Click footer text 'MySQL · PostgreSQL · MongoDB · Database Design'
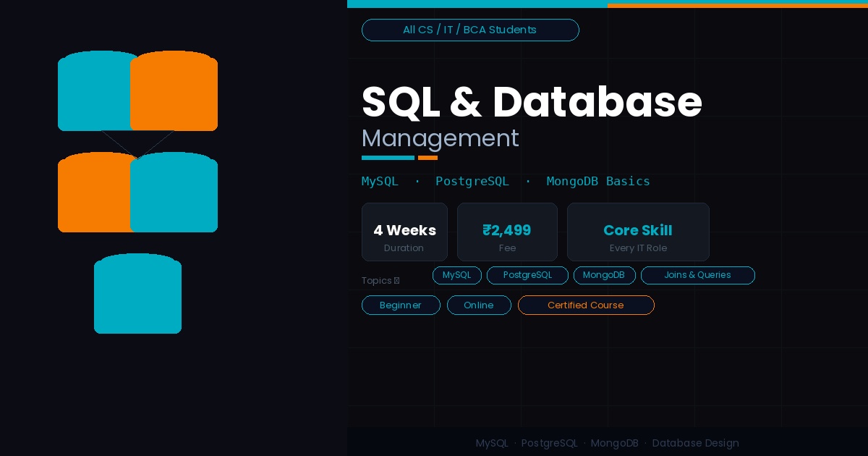Image resolution: width=868 pixels, height=456 pixels. (x=608, y=443)
